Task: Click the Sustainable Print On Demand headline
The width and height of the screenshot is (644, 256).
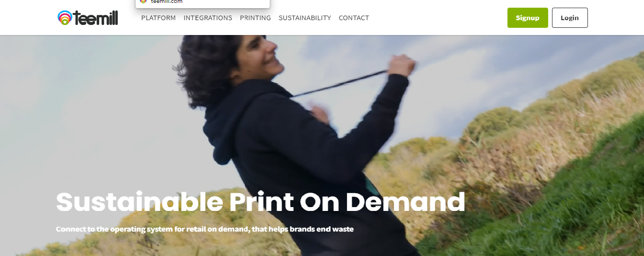Action: [x=261, y=202]
